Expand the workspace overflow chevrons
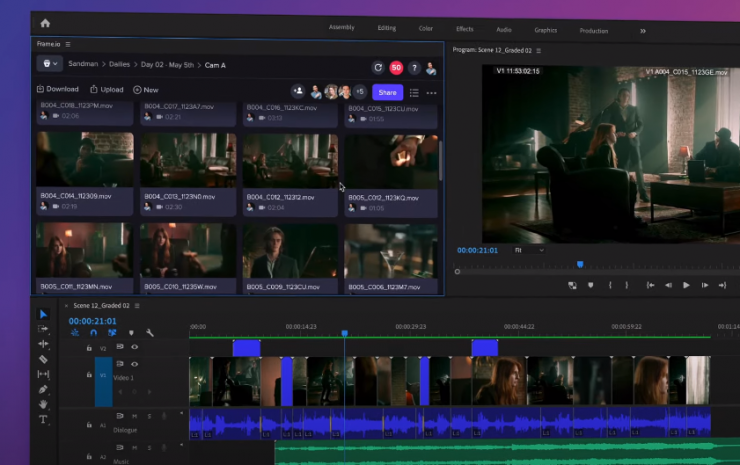 [x=642, y=30]
